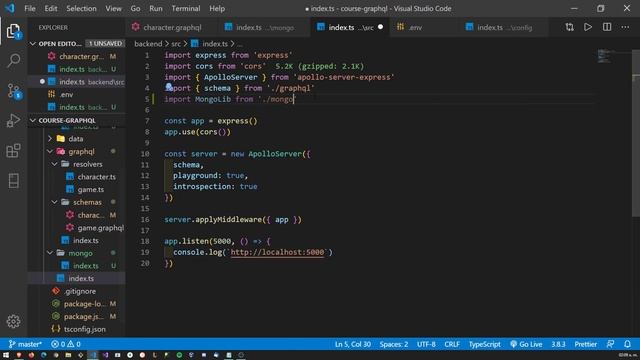
Task: Open the Explorer view in activity bar
Action: click(13, 31)
